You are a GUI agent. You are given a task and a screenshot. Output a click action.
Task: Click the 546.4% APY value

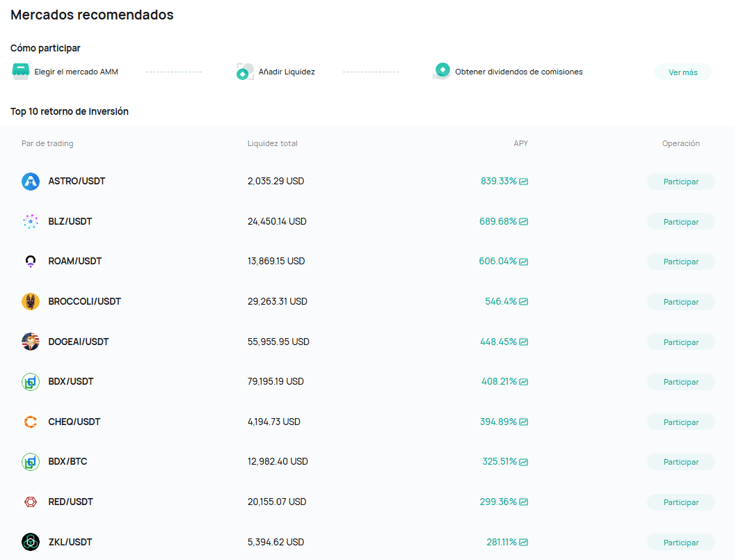click(501, 301)
